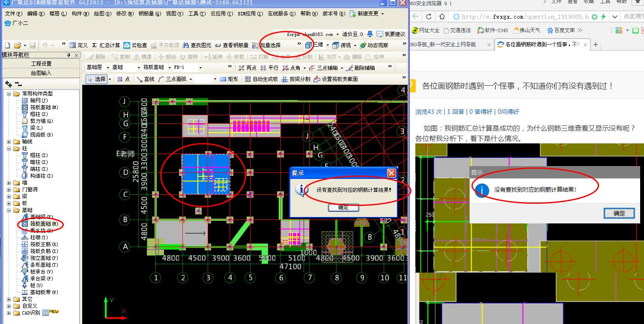Viewport: 644px width, 324px height.
Task: Click browser home icon
Action: tap(441, 17)
